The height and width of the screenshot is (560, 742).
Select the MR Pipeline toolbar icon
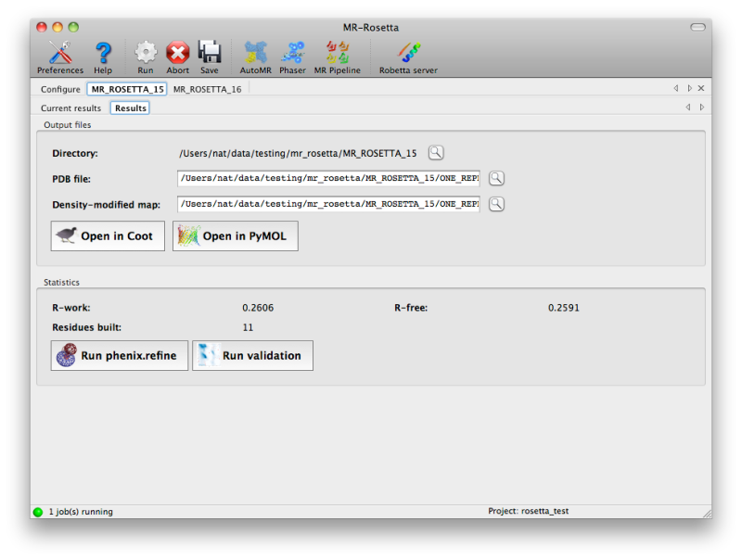pos(337,57)
